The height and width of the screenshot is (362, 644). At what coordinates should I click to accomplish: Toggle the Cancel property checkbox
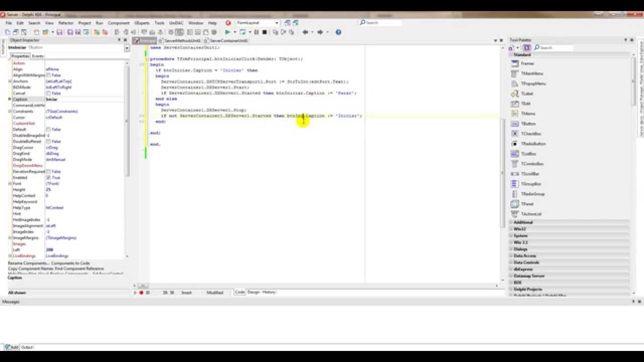tap(48, 94)
